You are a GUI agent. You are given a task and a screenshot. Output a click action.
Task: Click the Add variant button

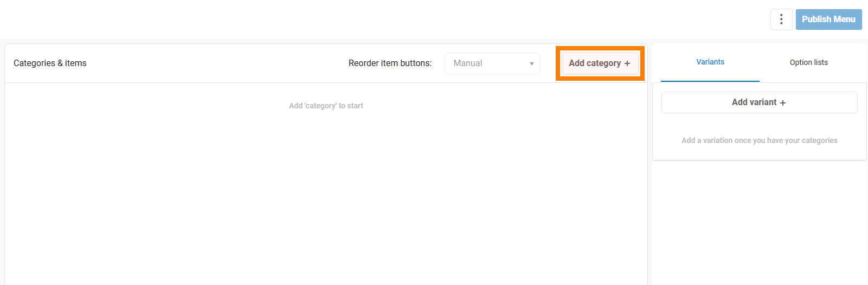[x=754, y=102]
